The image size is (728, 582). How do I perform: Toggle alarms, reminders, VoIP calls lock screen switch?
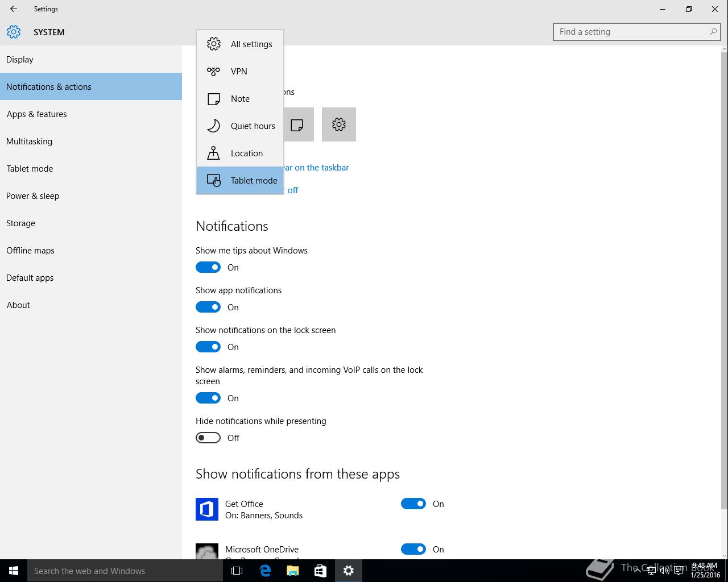[208, 398]
